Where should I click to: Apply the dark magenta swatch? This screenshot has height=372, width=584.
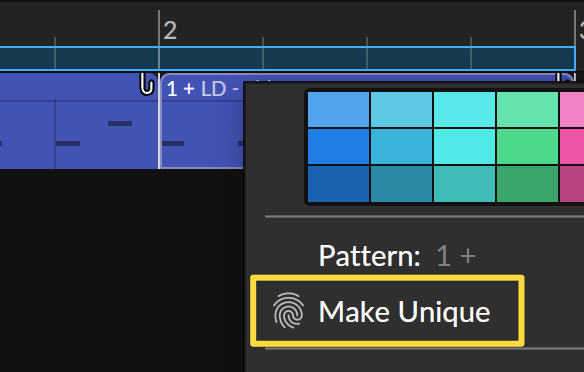[572, 184]
